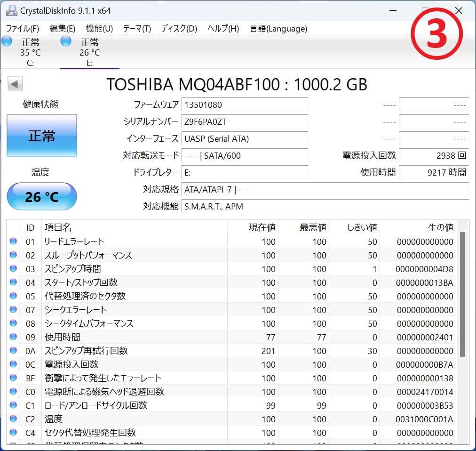Open the 機能(U) menu
The width and height of the screenshot is (476, 451).
[98, 29]
